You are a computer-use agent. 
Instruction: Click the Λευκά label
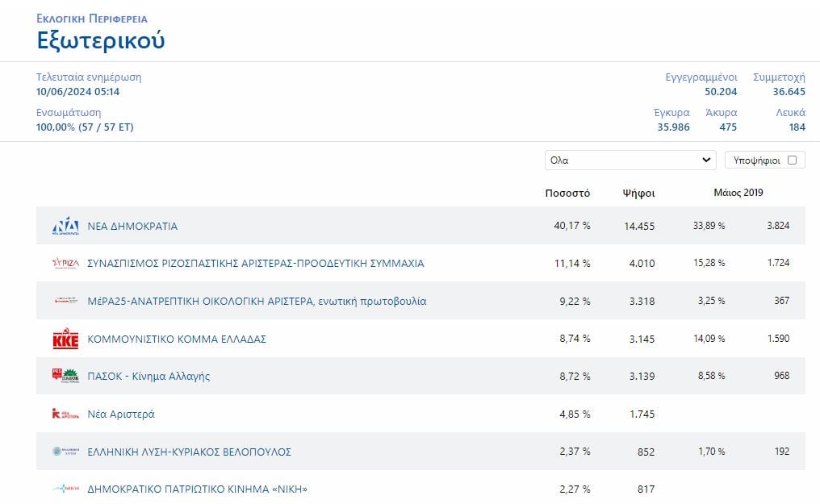[x=791, y=113]
